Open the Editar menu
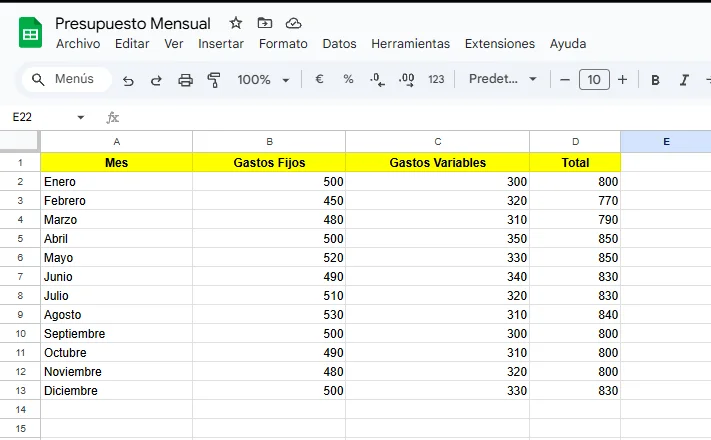This screenshot has height=440, width=711. pos(132,44)
